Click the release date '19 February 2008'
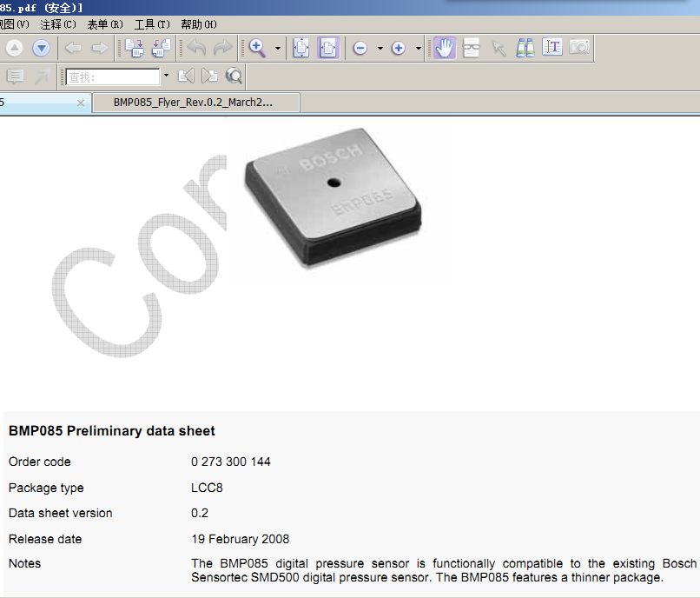The width and height of the screenshot is (700, 598). [241, 539]
